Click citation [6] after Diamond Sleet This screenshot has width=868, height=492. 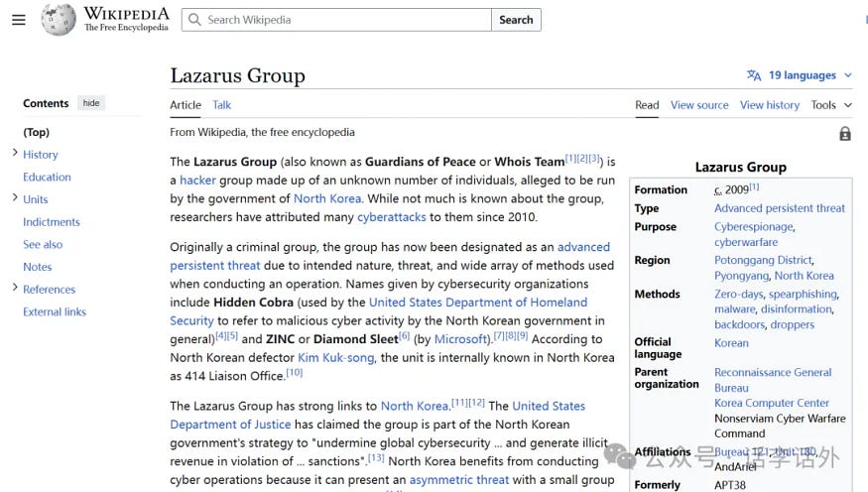[x=404, y=335]
